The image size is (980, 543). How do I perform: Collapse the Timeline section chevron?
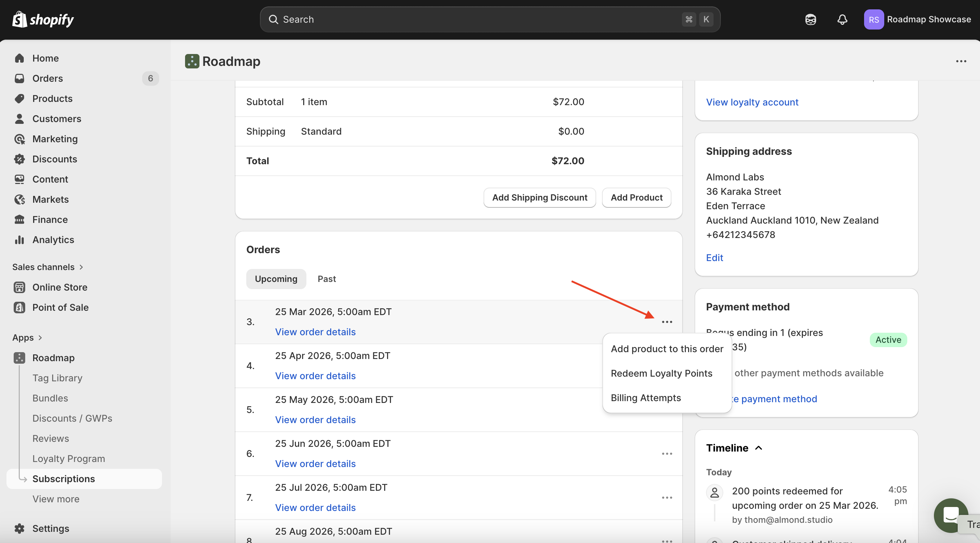click(x=758, y=448)
